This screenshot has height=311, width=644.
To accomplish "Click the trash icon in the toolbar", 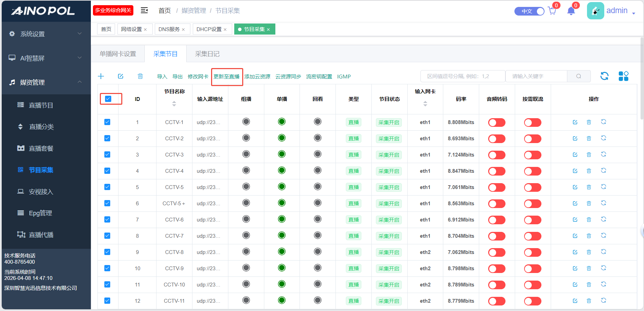I will (x=140, y=76).
